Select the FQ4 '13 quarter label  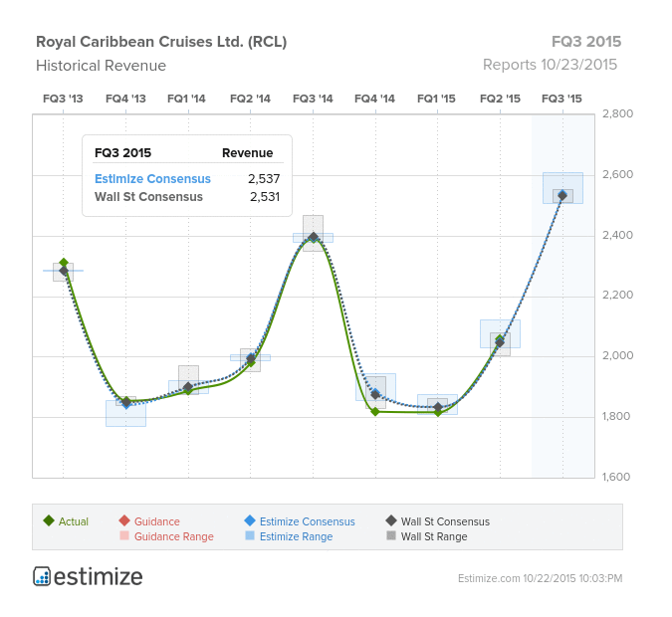click(x=125, y=99)
